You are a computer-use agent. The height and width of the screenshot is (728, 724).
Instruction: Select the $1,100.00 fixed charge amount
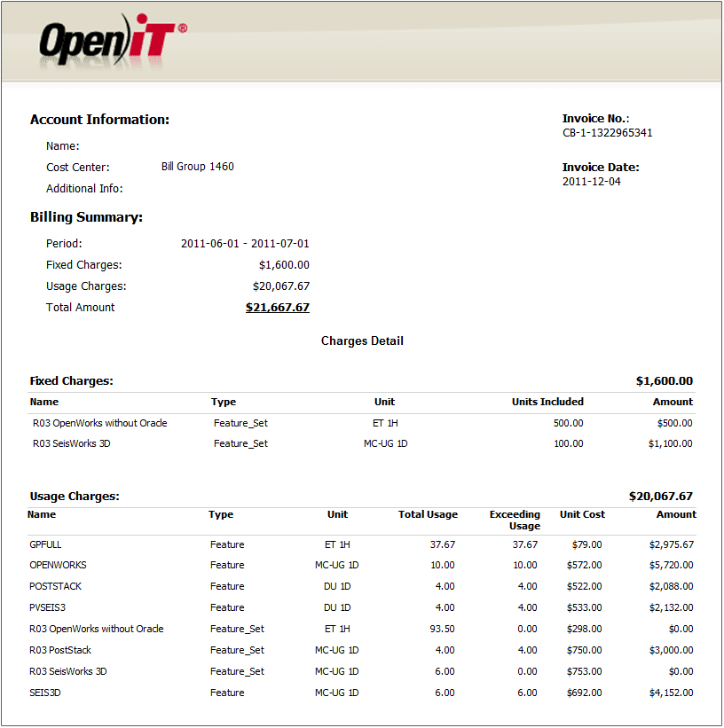click(x=671, y=443)
